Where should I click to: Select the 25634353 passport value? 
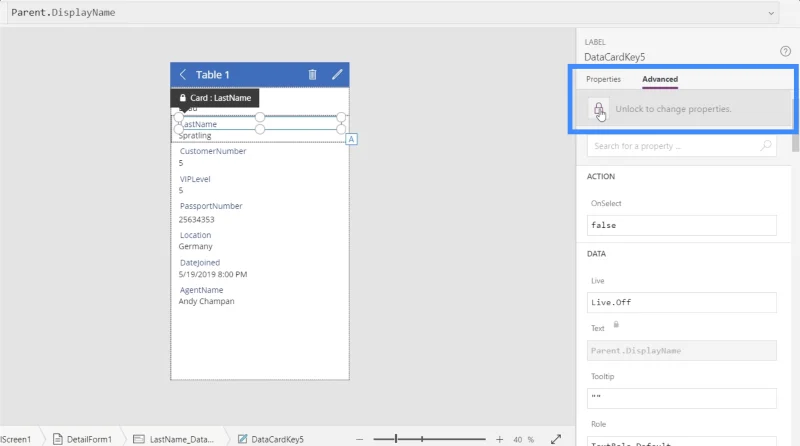pos(196,219)
